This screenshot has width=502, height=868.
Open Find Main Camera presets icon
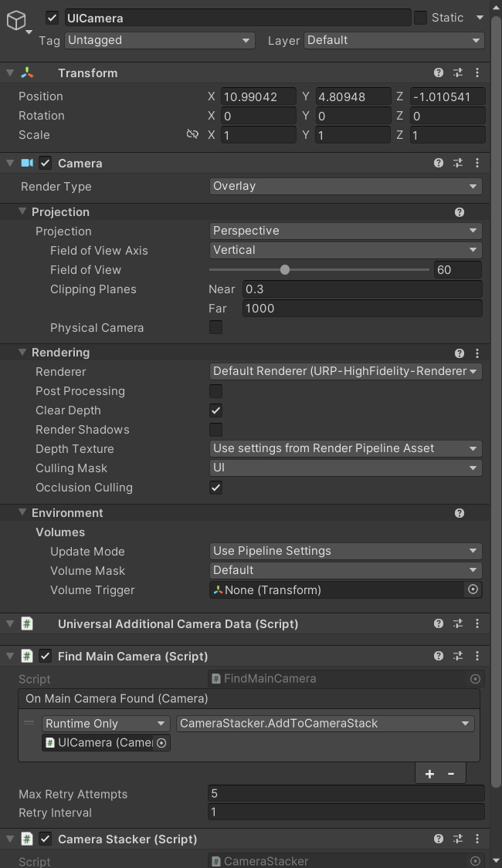point(458,656)
